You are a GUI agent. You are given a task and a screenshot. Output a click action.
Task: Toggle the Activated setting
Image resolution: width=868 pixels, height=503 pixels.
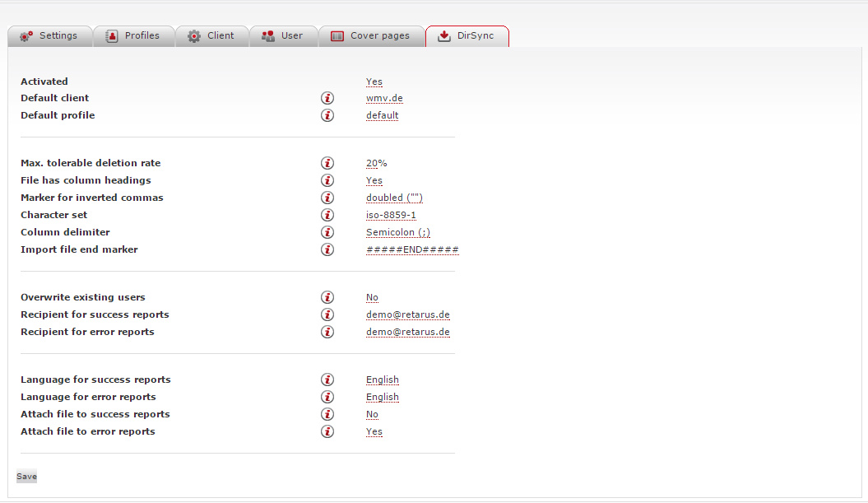[374, 82]
